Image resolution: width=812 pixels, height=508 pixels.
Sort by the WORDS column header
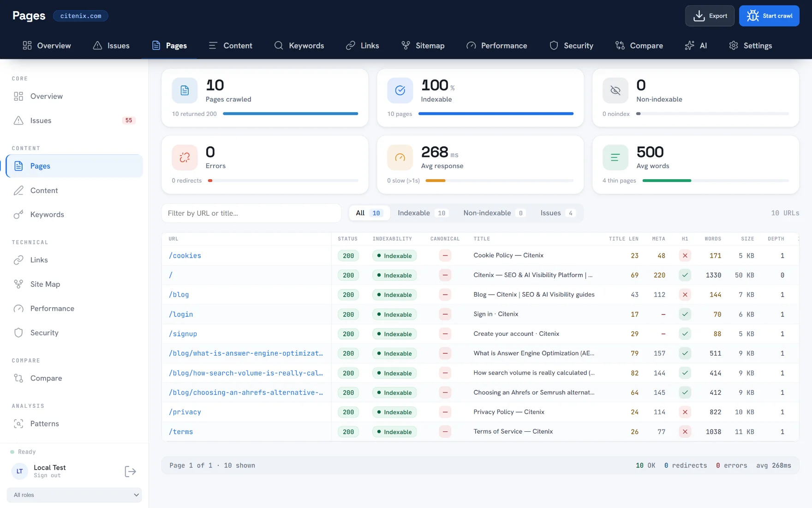click(x=713, y=239)
